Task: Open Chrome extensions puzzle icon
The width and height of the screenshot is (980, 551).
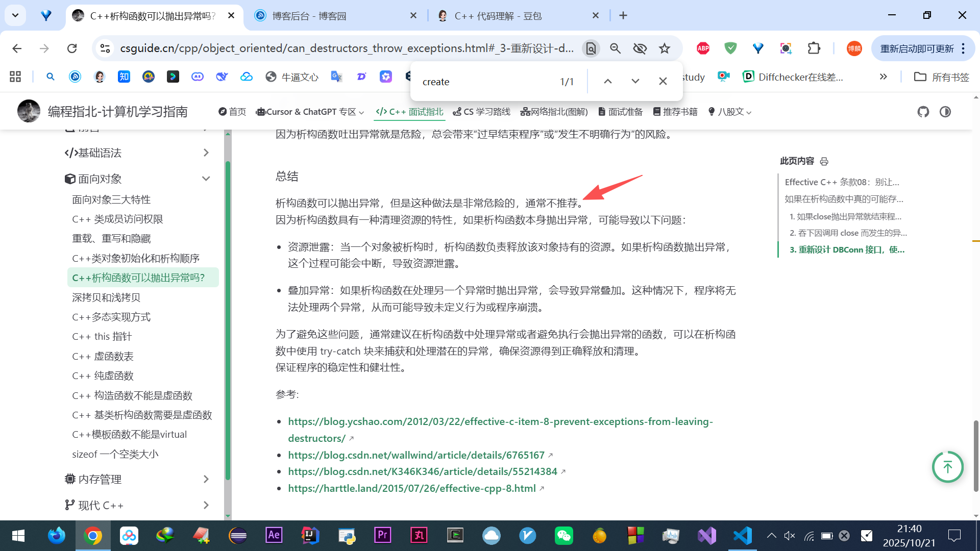Action: (x=814, y=48)
